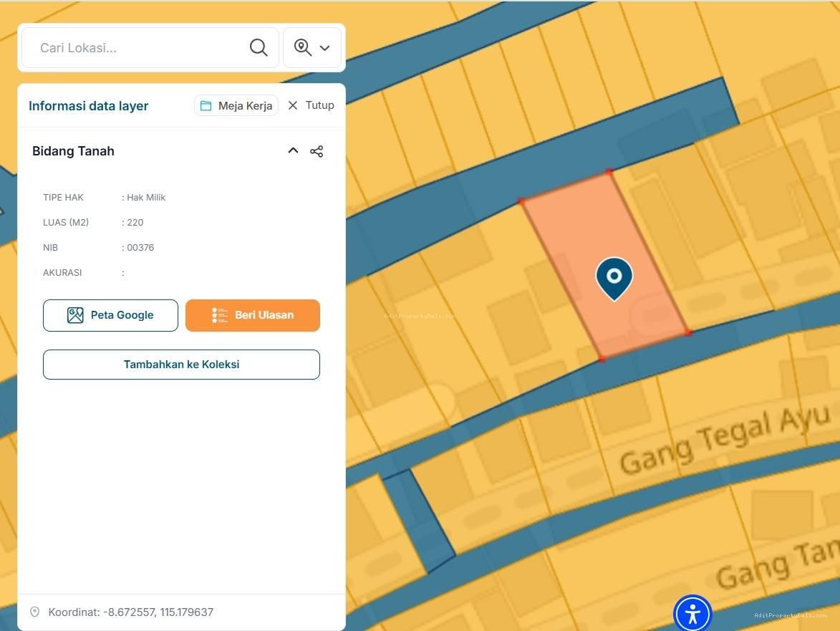
Task: Close the panel with Tutup
Action: pyautogui.click(x=311, y=105)
